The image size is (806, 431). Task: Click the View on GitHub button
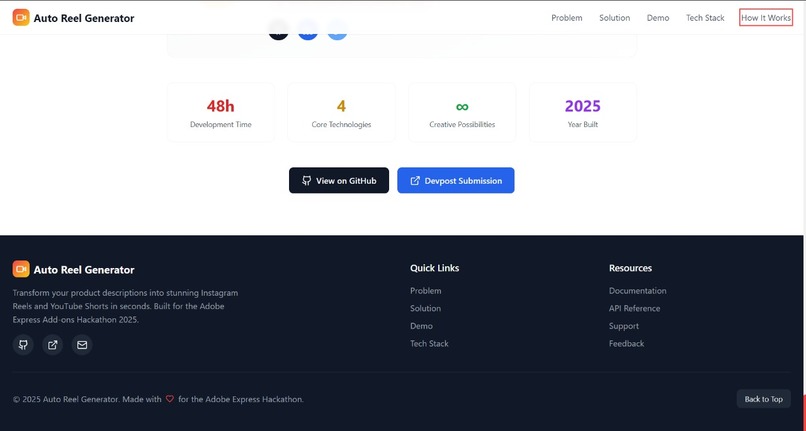[x=339, y=181]
